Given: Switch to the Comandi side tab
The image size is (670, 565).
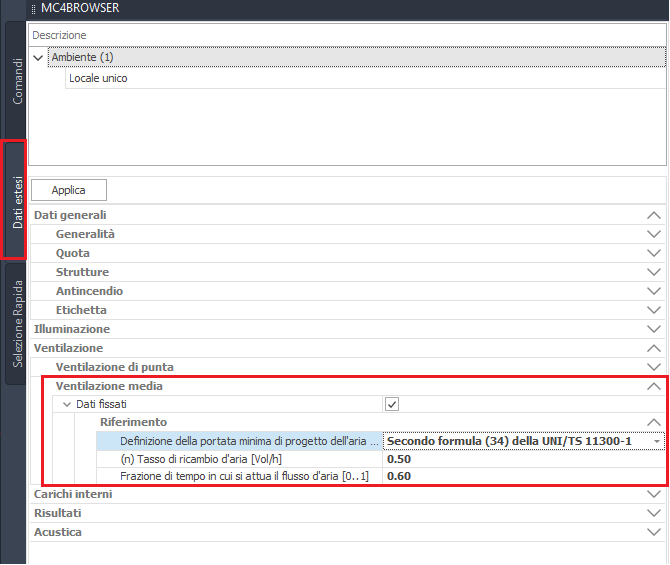Looking at the screenshot, I should pos(17,81).
